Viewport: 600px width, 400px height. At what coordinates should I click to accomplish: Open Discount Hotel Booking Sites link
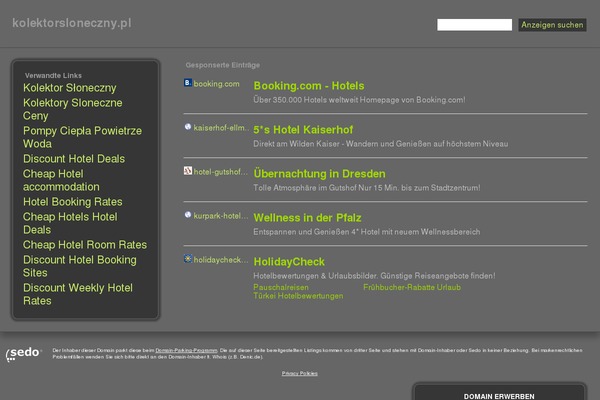80,266
